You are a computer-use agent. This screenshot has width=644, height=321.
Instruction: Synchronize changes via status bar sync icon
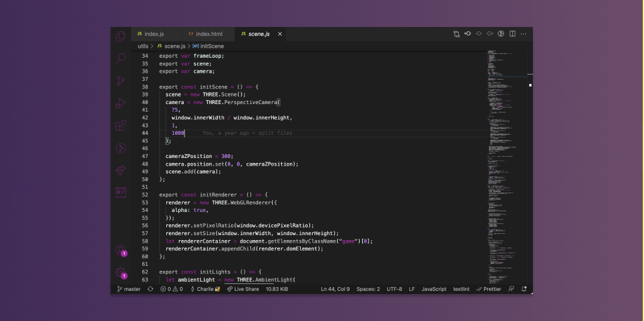(x=150, y=289)
